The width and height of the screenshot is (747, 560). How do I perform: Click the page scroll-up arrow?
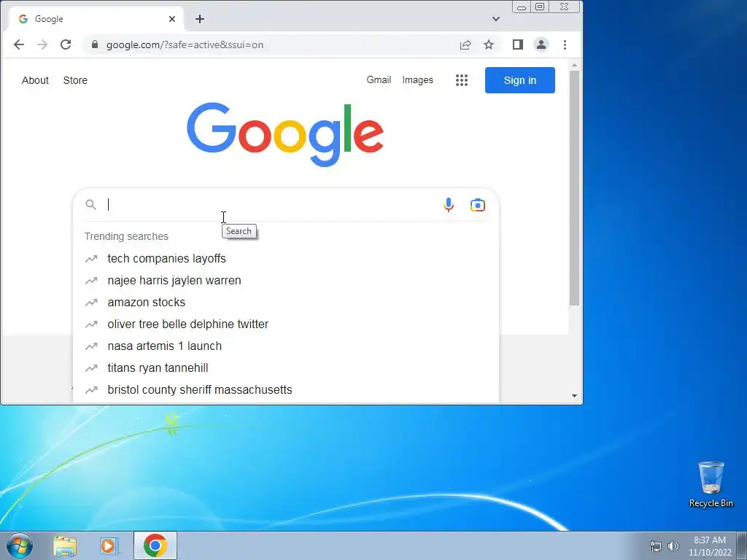coord(575,65)
